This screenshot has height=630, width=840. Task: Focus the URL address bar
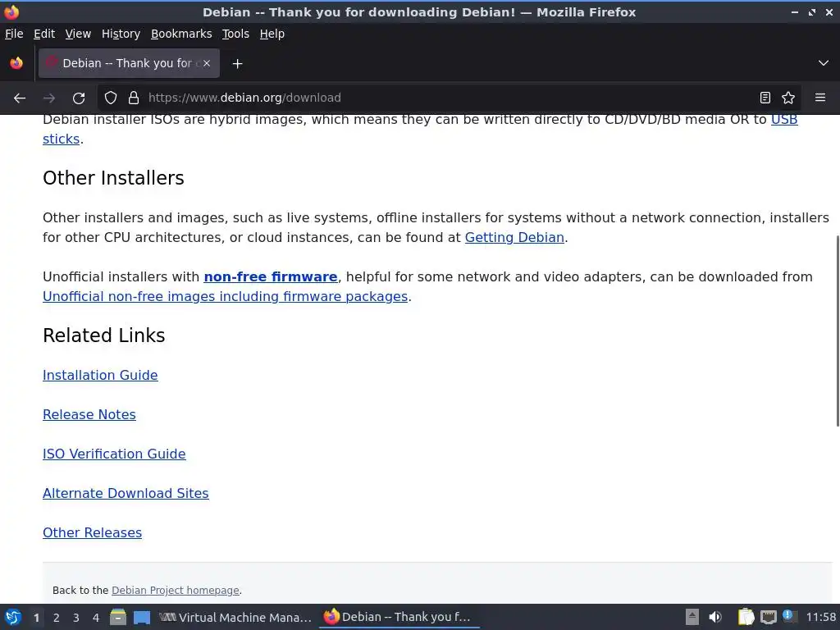click(447, 98)
